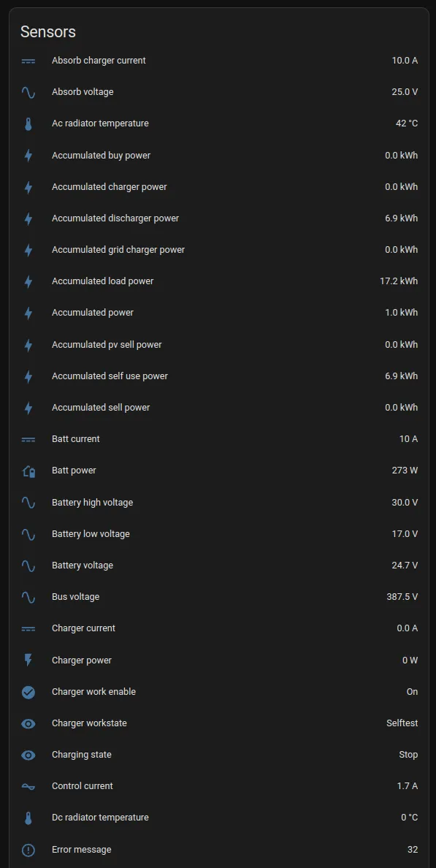The width and height of the screenshot is (436, 868).
Task: Click the Bus voltage sine wave icon
Action: pos(28,598)
